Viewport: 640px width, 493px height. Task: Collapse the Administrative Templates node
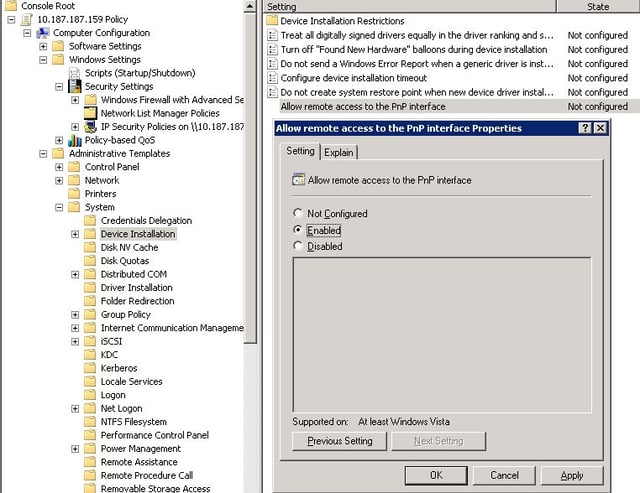pyautogui.click(x=43, y=154)
